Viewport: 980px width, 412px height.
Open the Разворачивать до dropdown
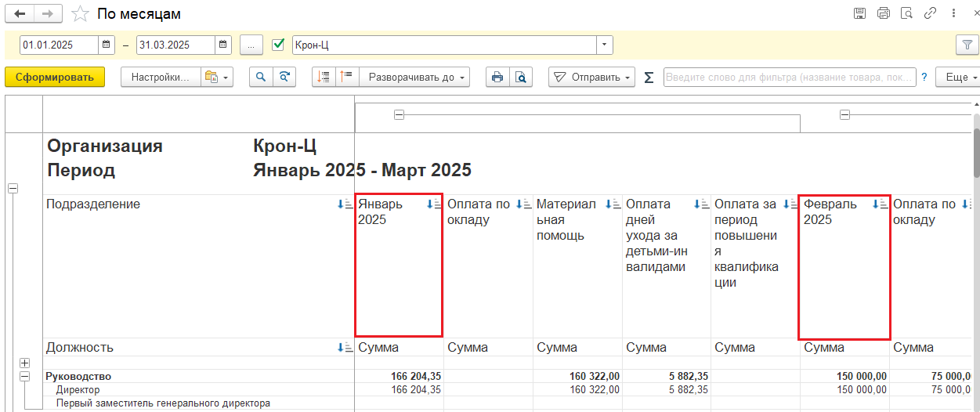coord(414,77)
